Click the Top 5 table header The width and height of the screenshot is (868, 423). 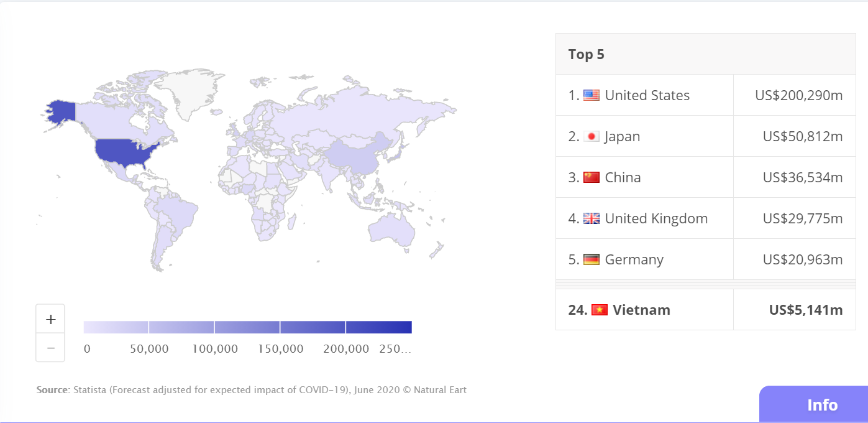point(706,54)
